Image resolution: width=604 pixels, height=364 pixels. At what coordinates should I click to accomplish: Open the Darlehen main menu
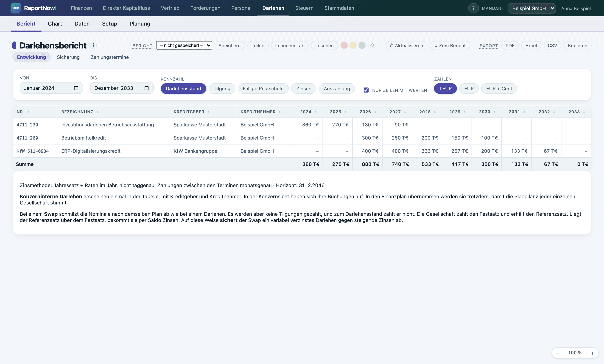click(273, 8)
